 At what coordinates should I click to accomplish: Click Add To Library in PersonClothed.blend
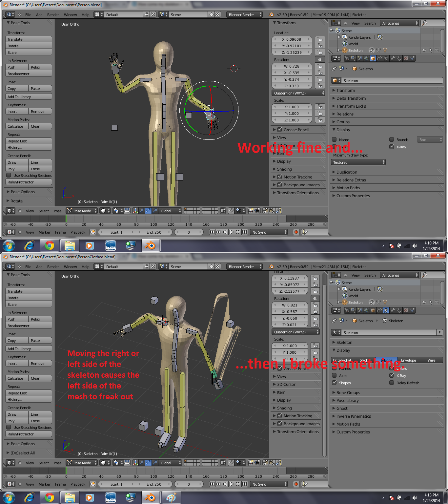tap(29, 349)
